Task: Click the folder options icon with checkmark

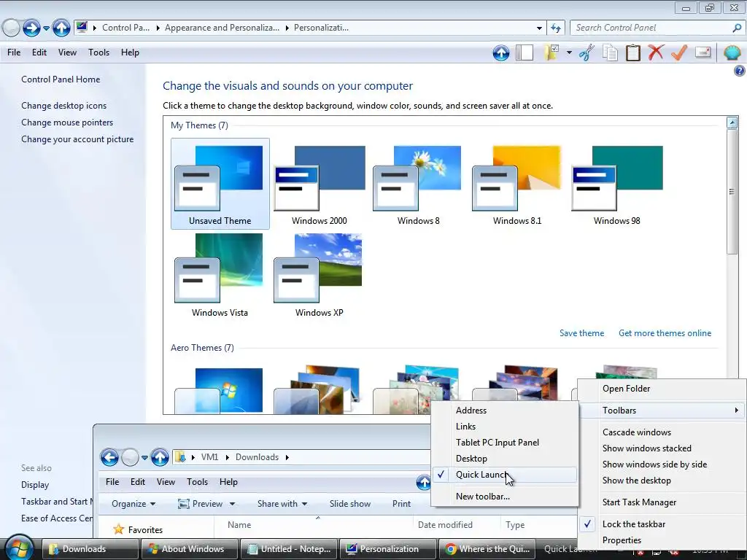Action: [x=552, y=52]
